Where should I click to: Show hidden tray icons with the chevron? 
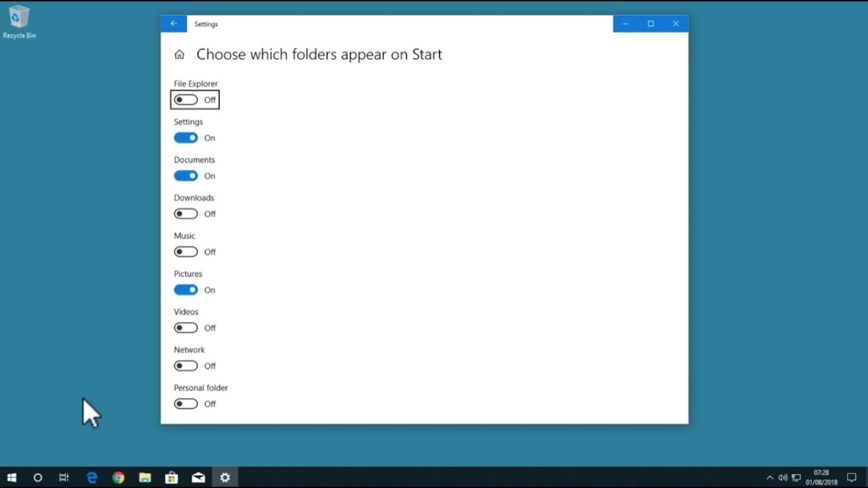pyautogui.click(x=770, y=477)
